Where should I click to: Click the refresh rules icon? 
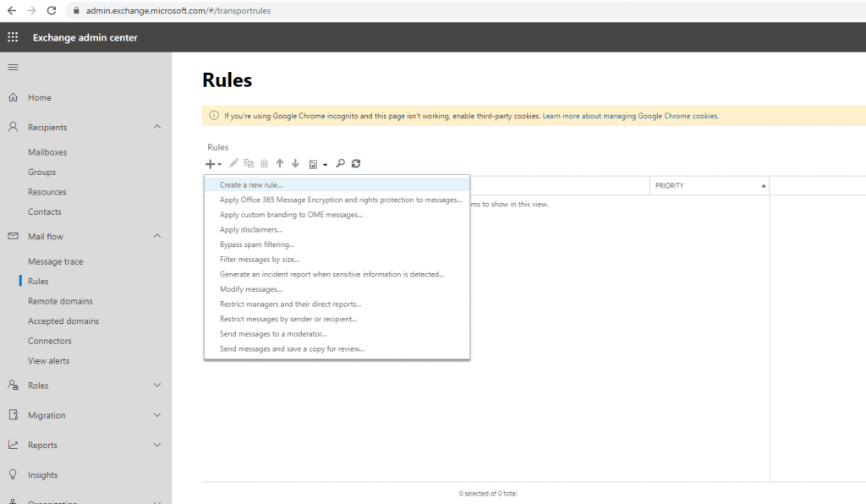pyautogui.click(x=356, y=163)
